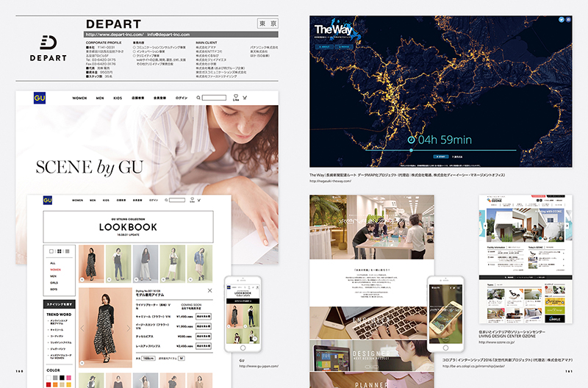
Task: Open MEN menu on the SCENE by GU page
Action: tap(100, 98)
